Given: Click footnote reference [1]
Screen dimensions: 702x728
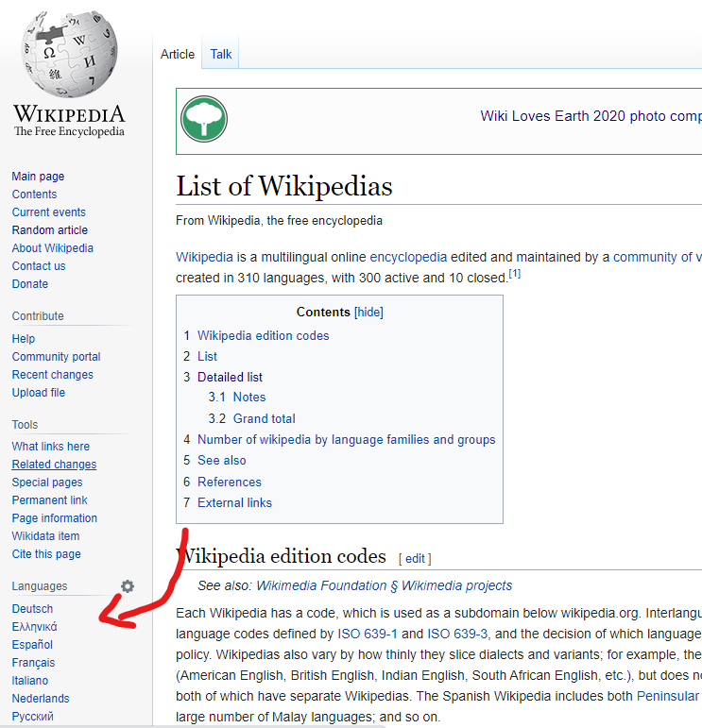Looking at the screenshot, I should (x=514, y=274).
